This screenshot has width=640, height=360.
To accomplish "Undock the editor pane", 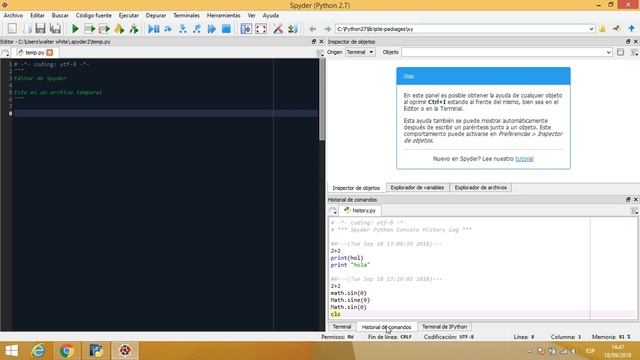I will (x=313, y=42).
